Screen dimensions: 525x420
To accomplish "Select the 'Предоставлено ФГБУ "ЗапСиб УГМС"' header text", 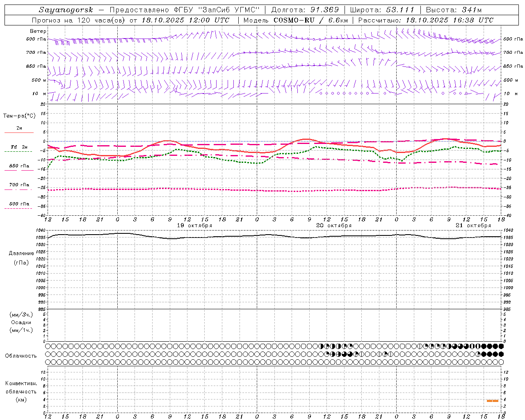I will (185, 10).
